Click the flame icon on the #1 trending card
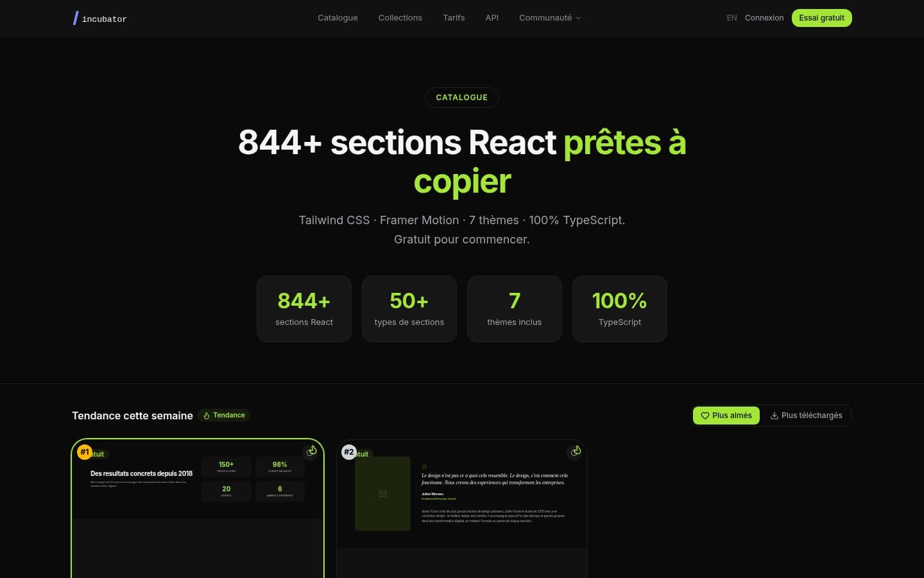The height and width of the screenshot is (578, 924). [311, 451]
